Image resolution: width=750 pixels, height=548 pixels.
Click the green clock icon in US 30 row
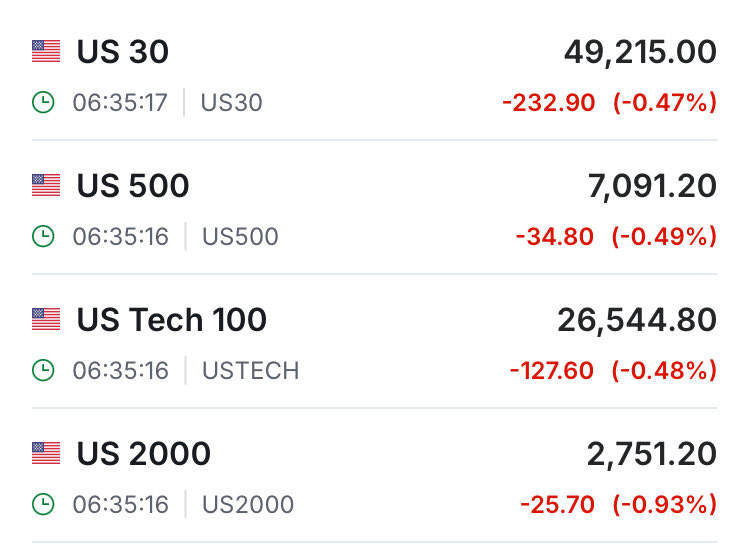(x=43, y=103)
